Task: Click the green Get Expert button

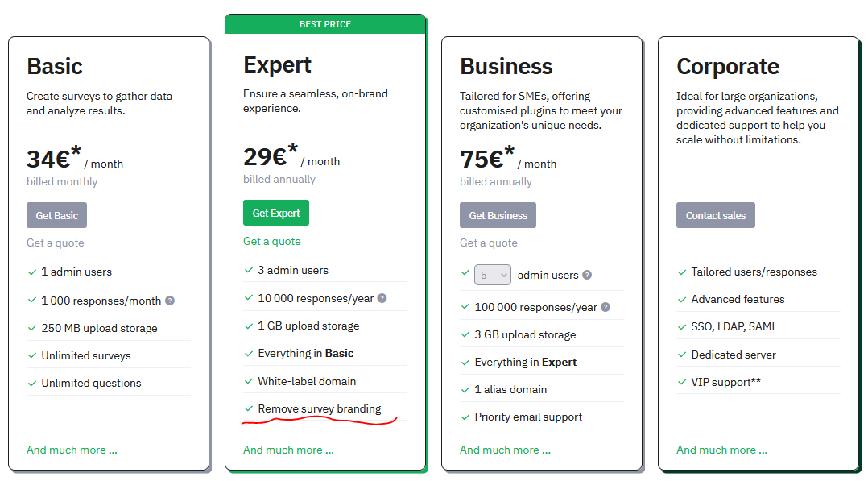Action: 276,213
